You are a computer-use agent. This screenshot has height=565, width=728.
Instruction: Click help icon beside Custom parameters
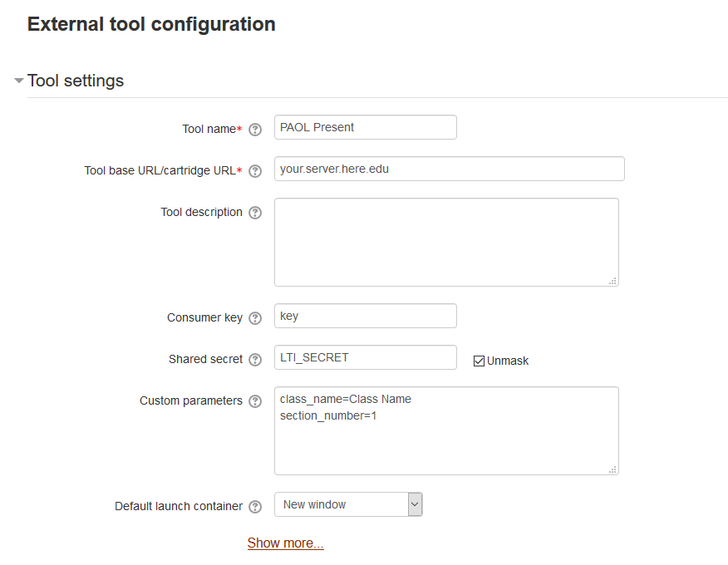pyautogui.click(x=255, y=401)
